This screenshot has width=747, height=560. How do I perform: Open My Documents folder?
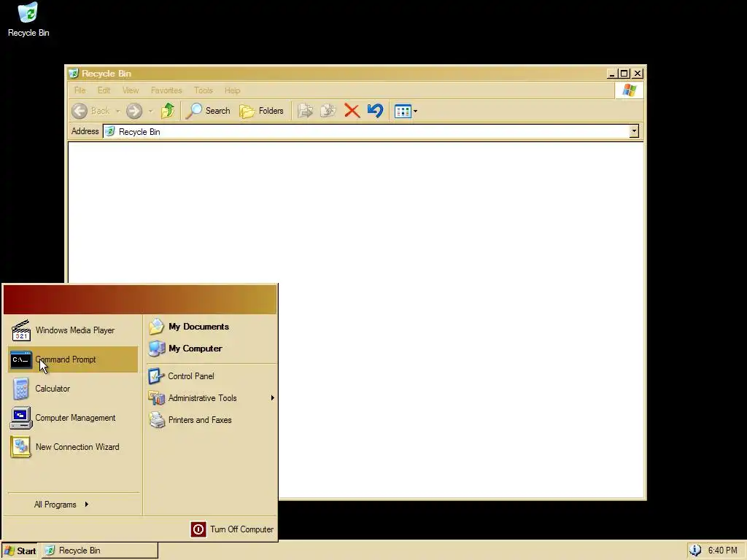(x=210, y=327)
